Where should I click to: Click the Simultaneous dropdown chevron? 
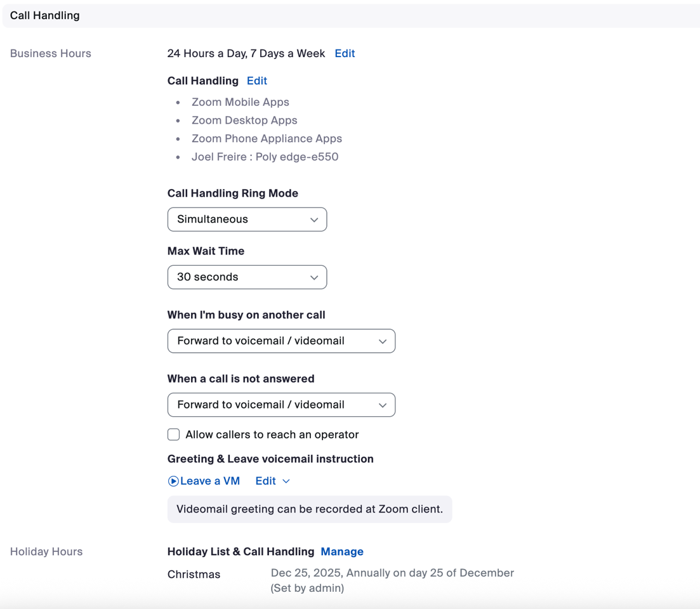tap(314, 220)
